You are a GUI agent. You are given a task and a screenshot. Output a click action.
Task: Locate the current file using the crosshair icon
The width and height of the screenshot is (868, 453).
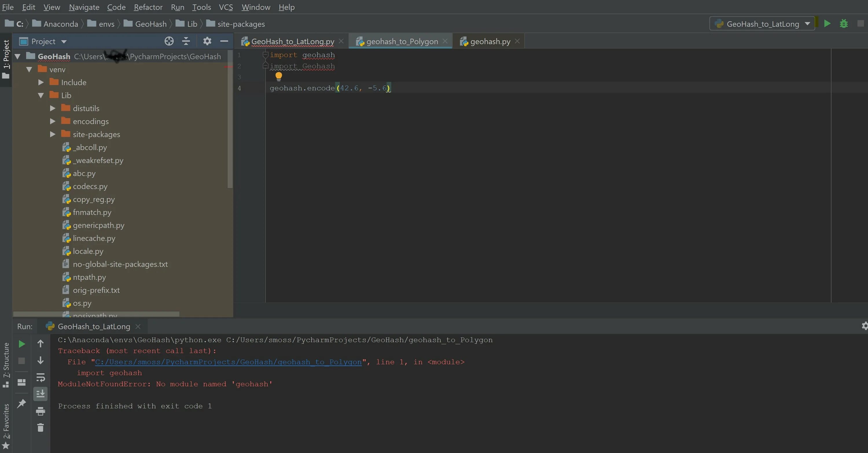click(169, 41)
